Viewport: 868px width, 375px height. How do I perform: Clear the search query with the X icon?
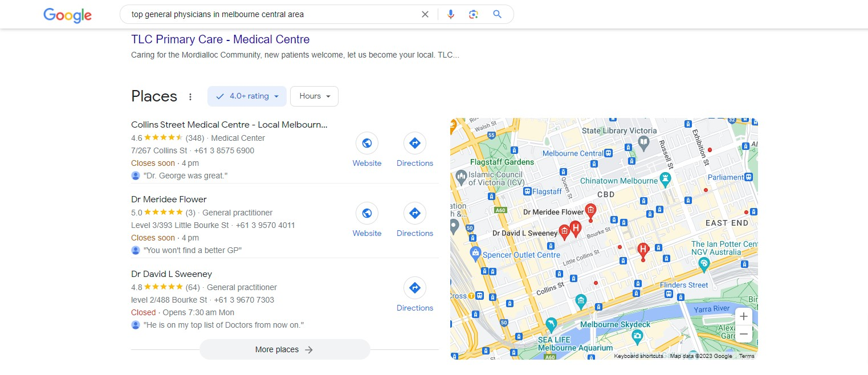[425, 14]
